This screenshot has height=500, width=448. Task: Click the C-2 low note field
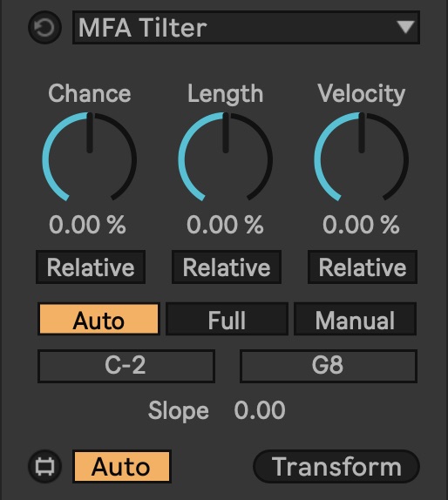click(126, 366)
